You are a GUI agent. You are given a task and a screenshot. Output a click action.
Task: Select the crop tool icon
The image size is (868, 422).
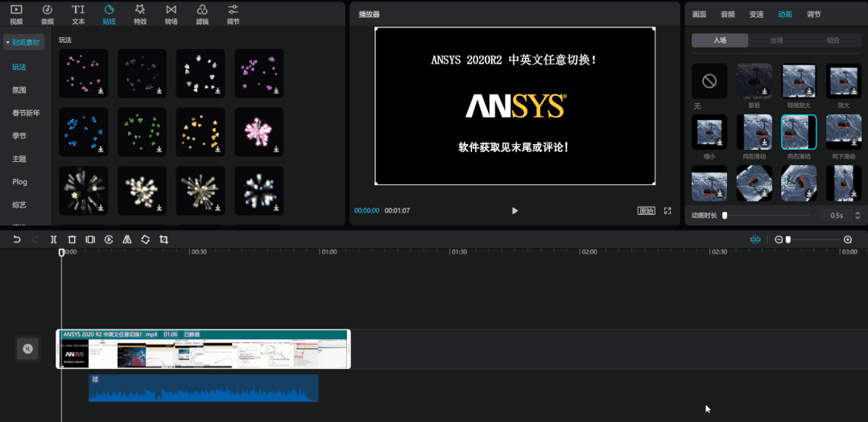coord(163,239)
